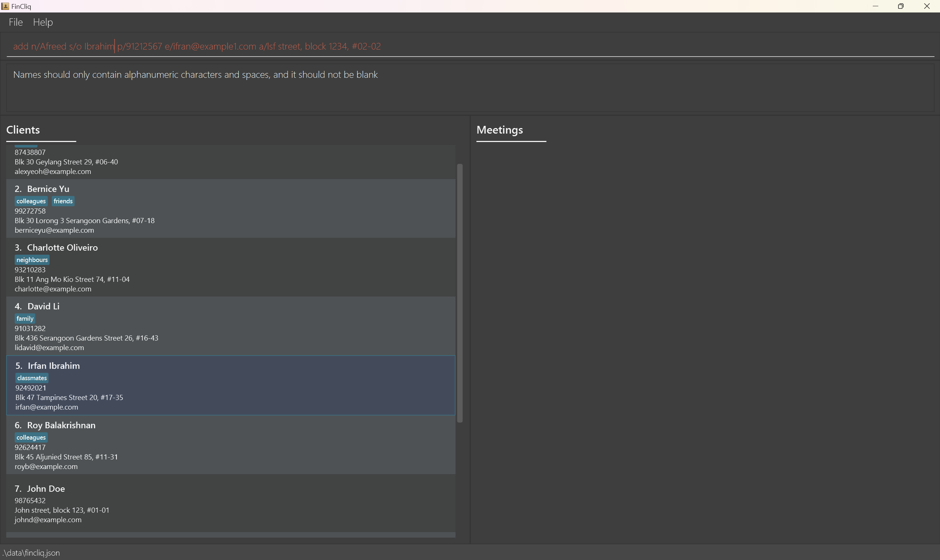
Task: Select the Bernice Yu client card
Action: pyautogui.click(x=230, y=209)
